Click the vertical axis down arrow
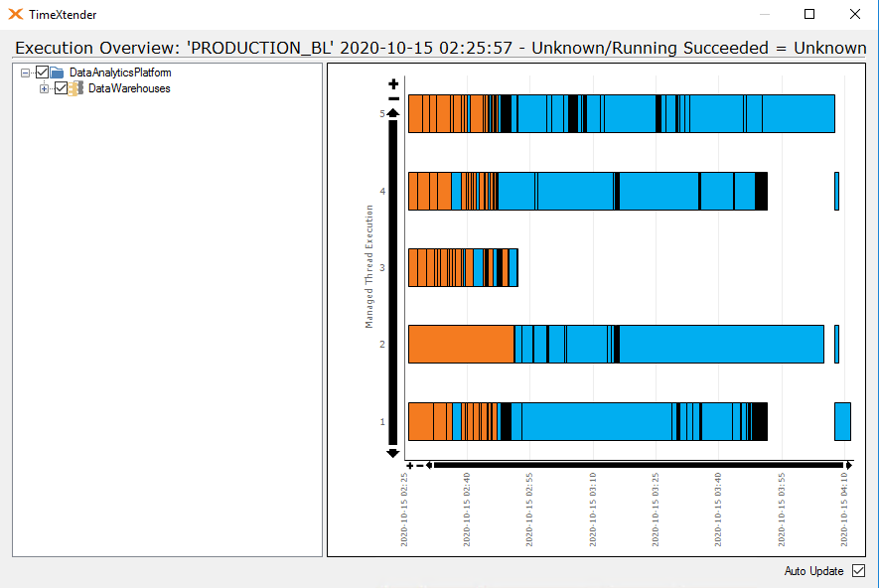 [x=393, y=452]
